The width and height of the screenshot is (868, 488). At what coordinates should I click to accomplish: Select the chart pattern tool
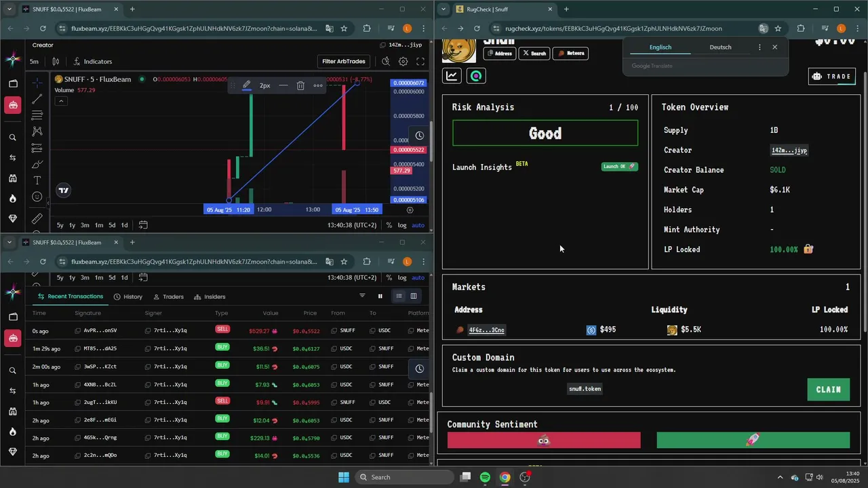coord(37,131)
